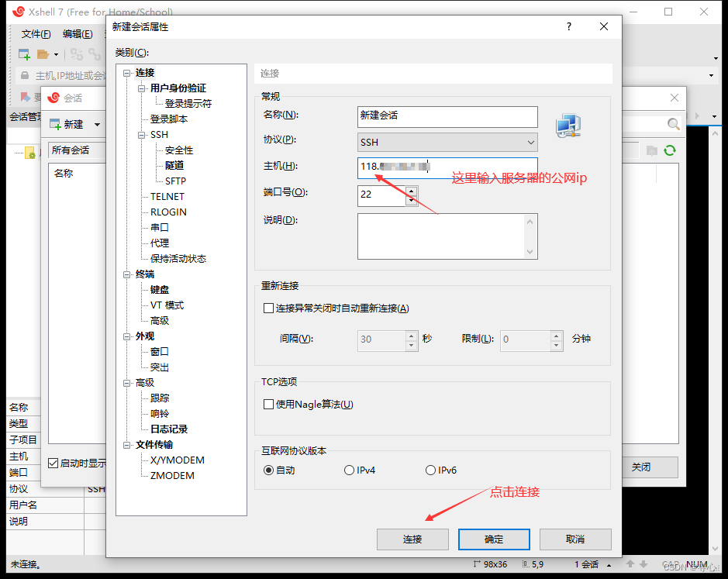Viewport: 728px width, 579px height.
Task: Select 登录提示符 in the category tree
Action: 188,104
